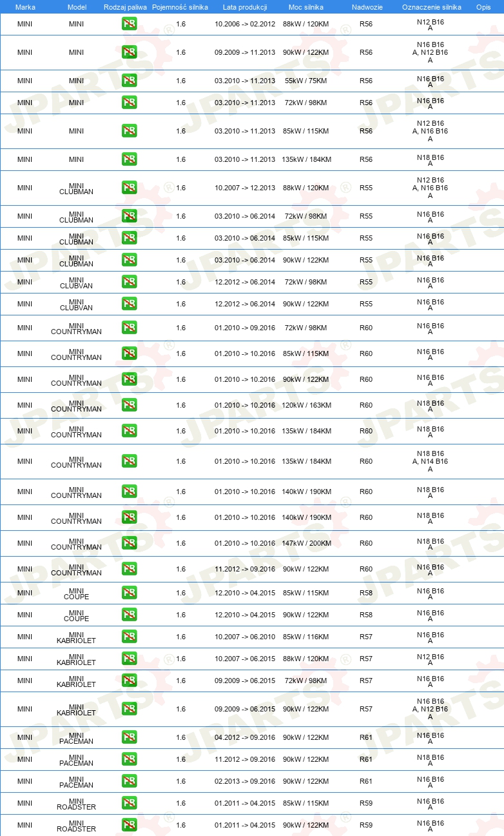Click the R58 body cell in the Coupe 85kW row

pyautogui.click(x=366, y=593)
